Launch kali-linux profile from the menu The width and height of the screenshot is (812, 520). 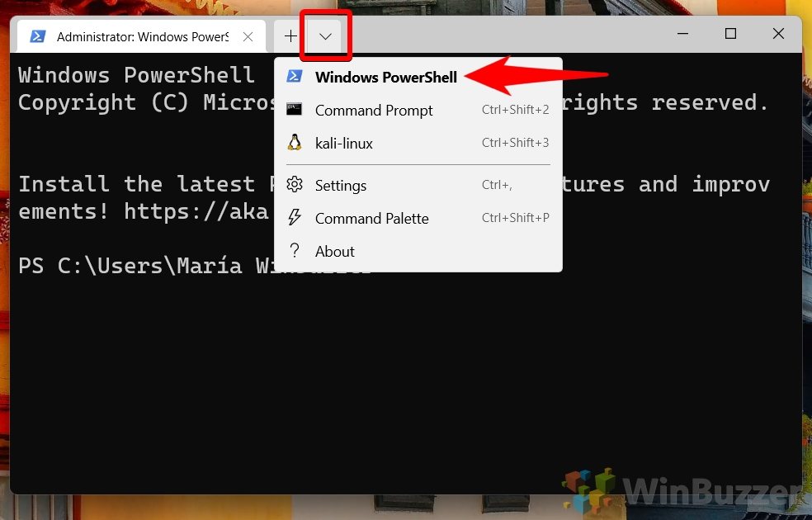(418, 143)
